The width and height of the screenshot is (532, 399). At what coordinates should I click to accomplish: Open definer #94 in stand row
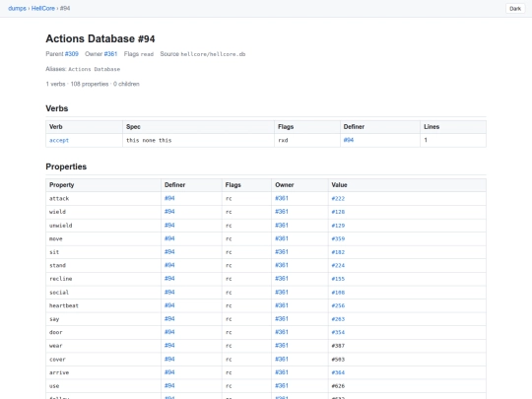(x=169, y=265)
